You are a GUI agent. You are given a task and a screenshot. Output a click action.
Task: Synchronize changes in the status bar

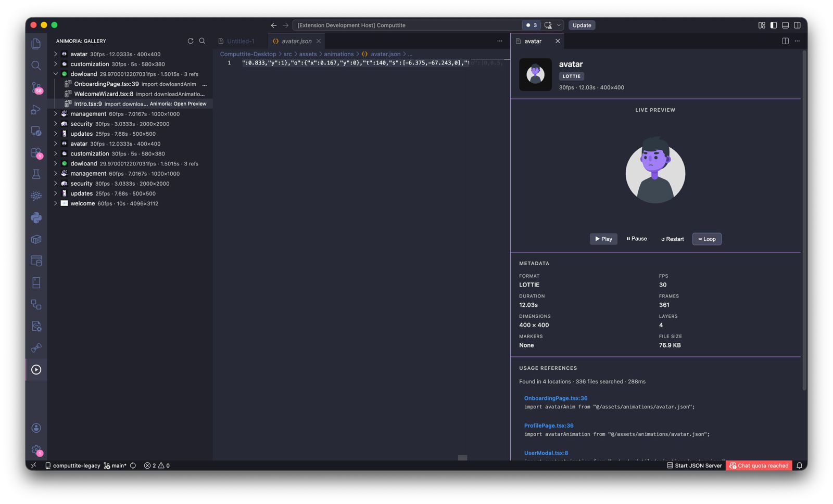click(133, 466)
